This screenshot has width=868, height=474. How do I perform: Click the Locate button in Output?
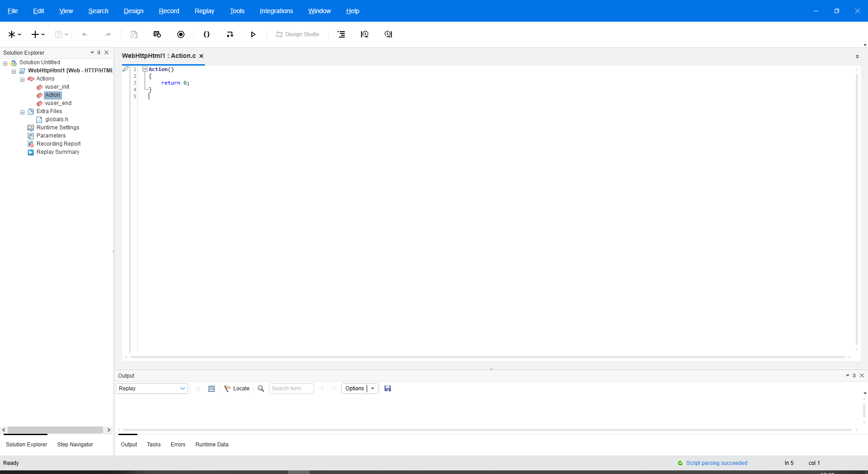click(x=237, y=389)
